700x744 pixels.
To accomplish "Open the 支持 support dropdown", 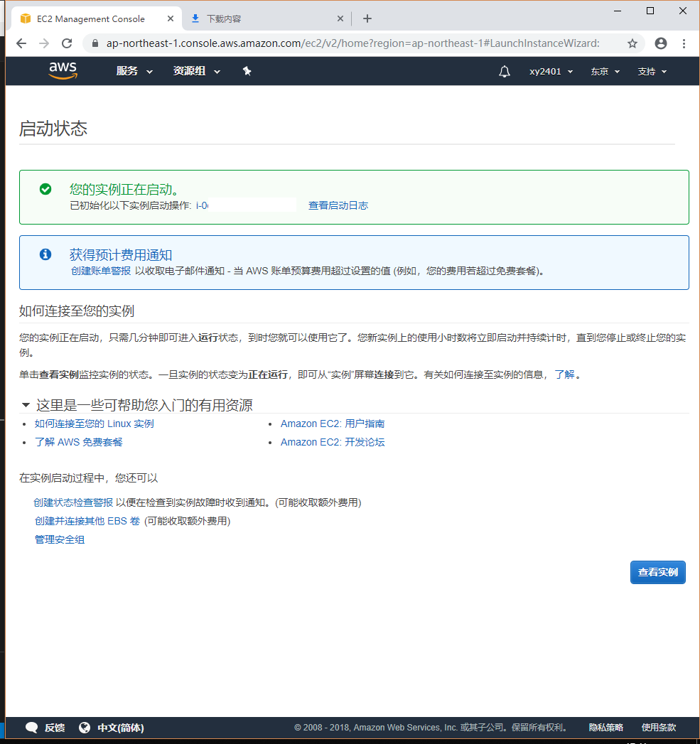I will pos(652,72).
